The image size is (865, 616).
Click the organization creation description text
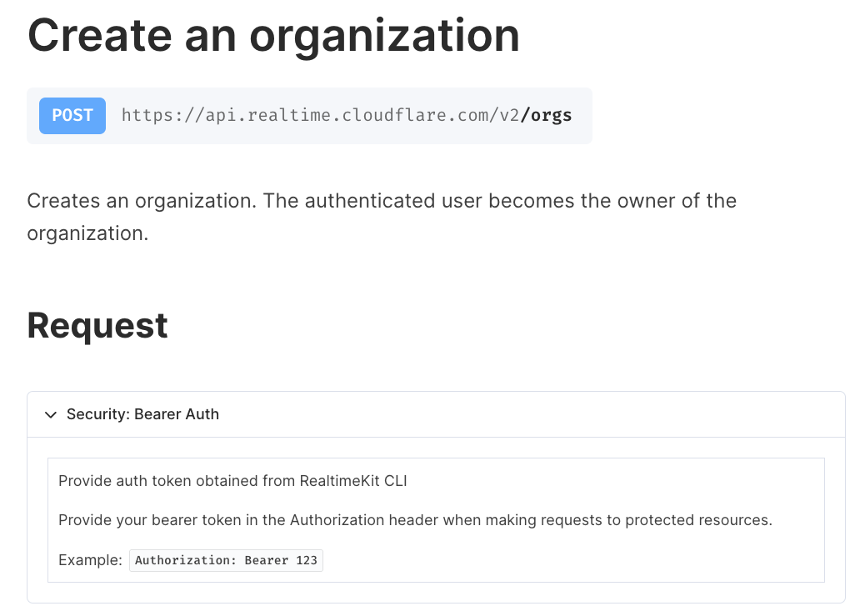pyautogui.click(x=382, y=217)
